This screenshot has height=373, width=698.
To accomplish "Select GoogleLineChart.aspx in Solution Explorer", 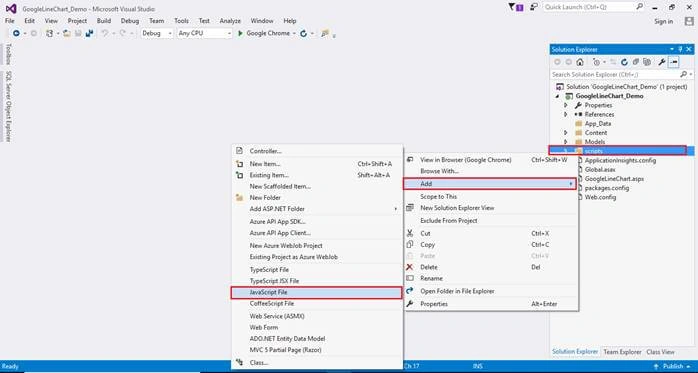I will [614, 179].
